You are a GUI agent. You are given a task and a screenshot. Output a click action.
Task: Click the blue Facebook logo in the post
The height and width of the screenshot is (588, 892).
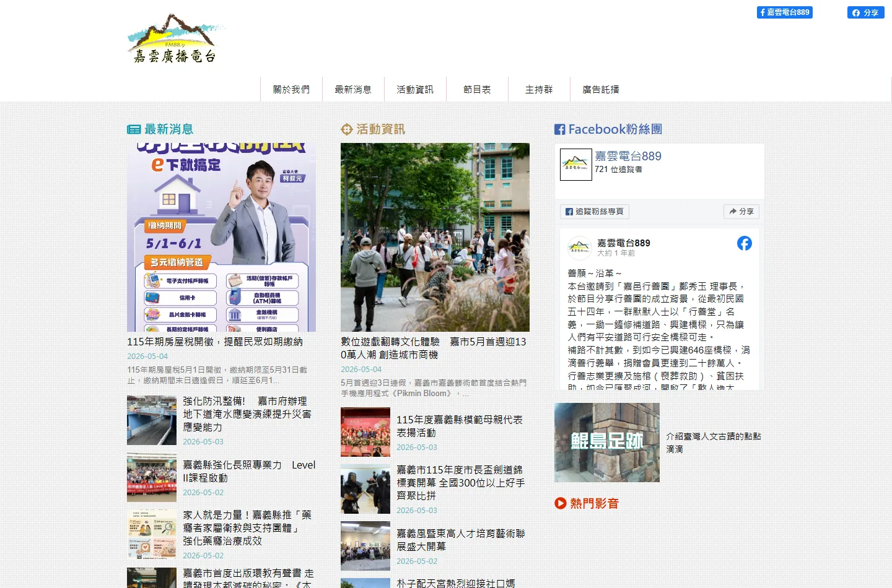click(x=745, y=243)
